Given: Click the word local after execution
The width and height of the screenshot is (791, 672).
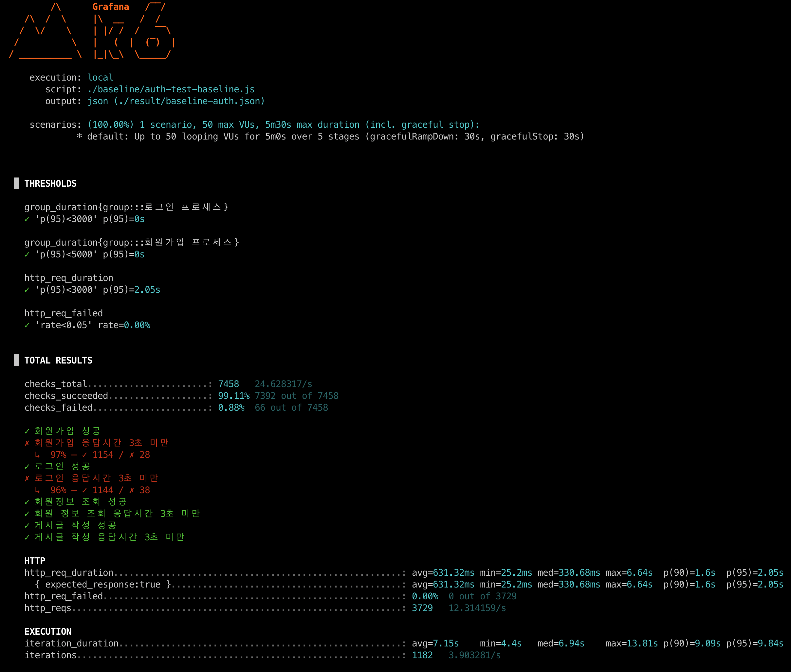Looking at the screenshot, I should coord(100,77).
